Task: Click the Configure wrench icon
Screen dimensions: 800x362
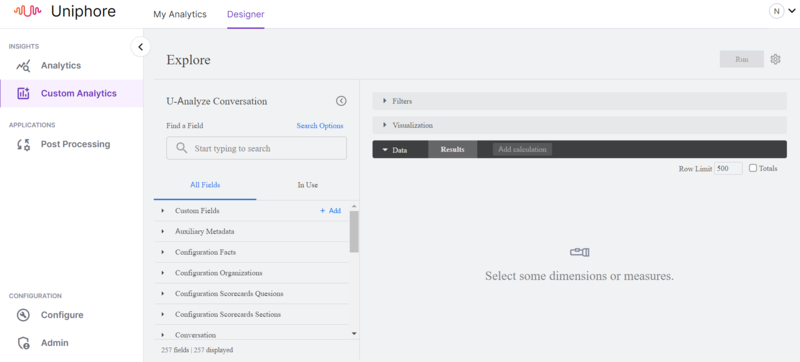Action: pyautogui.click(x=23, y=315)
